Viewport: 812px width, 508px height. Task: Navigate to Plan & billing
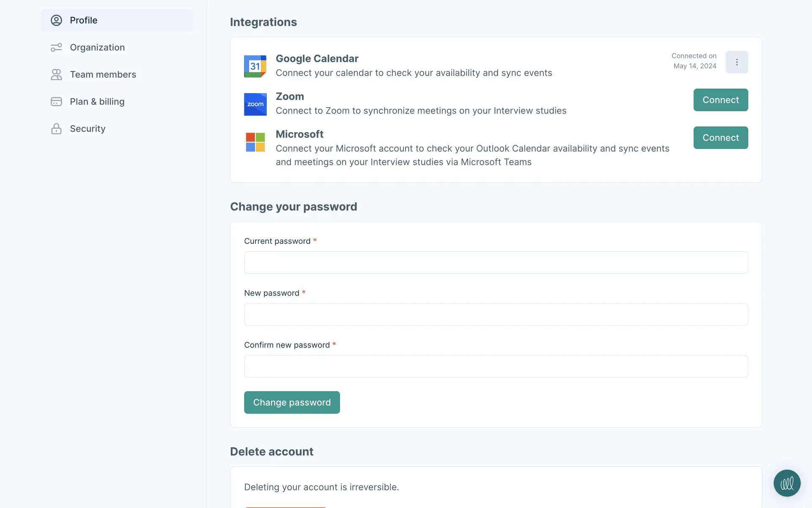(97, 102)
